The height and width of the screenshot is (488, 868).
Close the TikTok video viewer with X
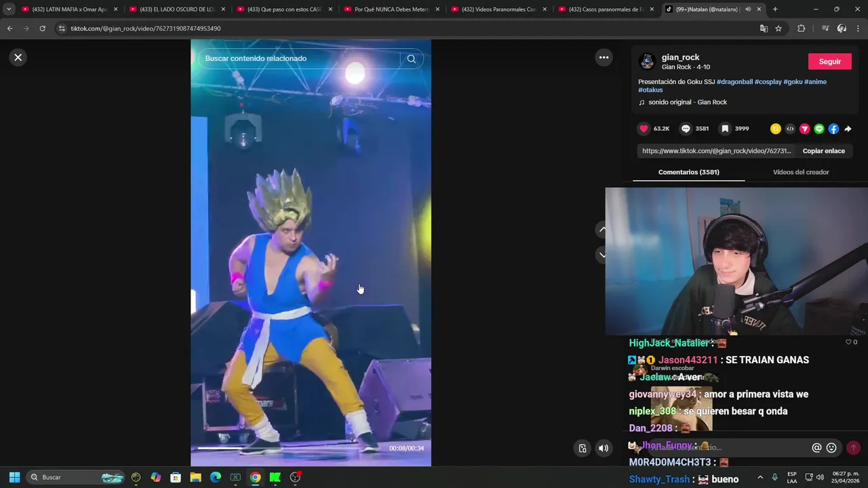[x=18, y=58]
